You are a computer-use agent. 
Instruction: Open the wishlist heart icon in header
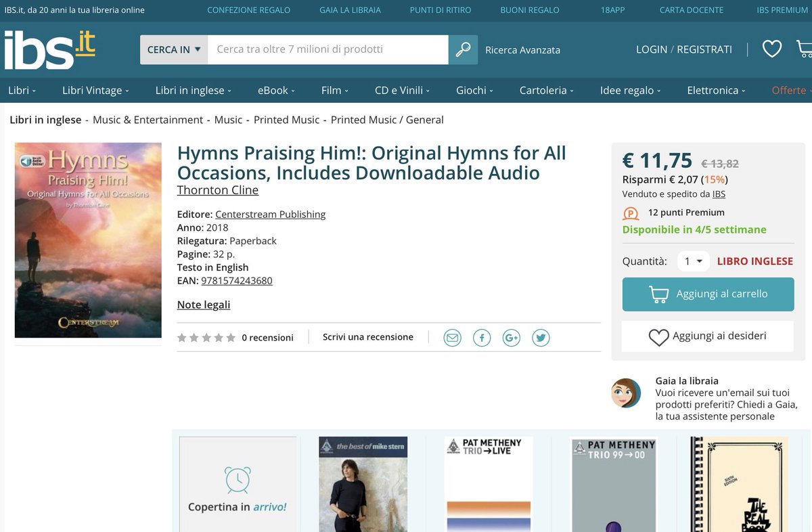[771, 49]
